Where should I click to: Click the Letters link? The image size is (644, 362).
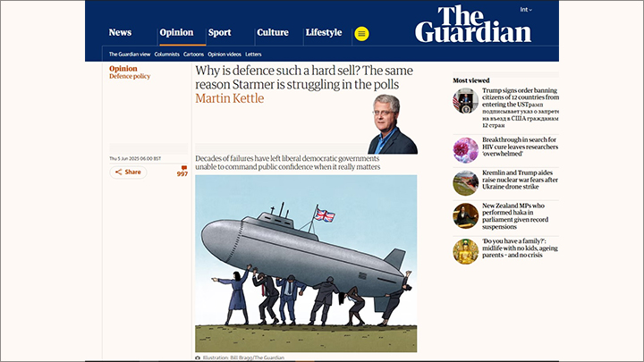click(x=253, y=55)
